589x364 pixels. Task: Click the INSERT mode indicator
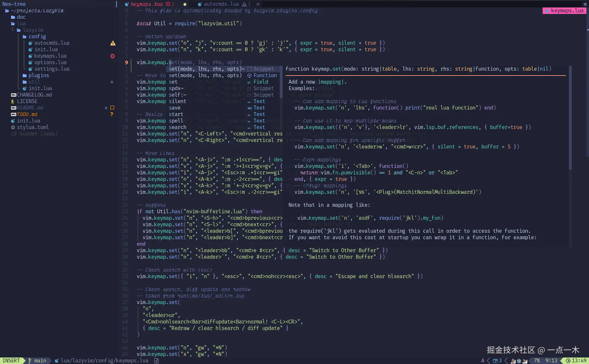12,360
